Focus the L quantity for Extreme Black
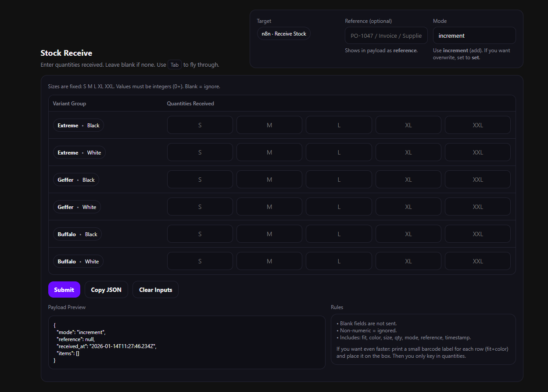The height and width of the screenshot is (392, 548). point(339,125)
